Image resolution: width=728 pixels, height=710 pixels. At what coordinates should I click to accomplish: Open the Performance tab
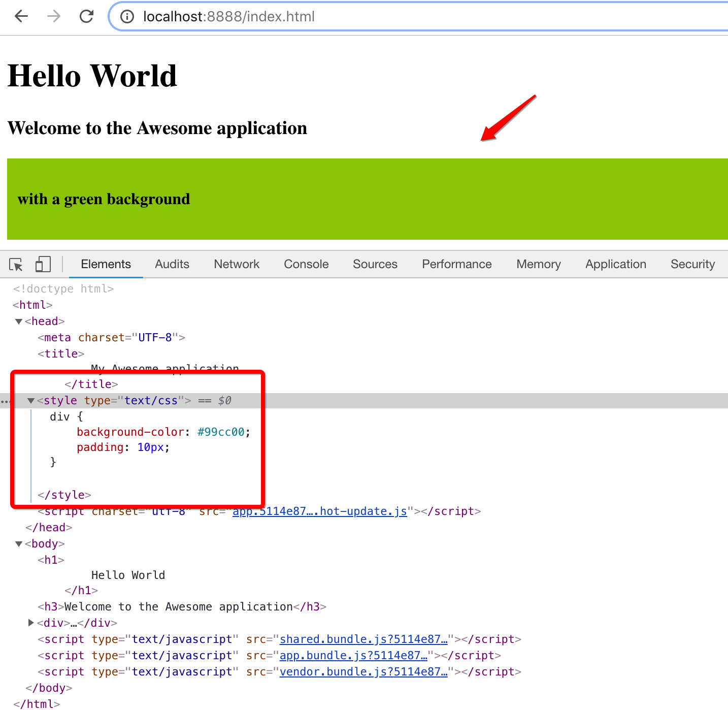coord(457,264)
